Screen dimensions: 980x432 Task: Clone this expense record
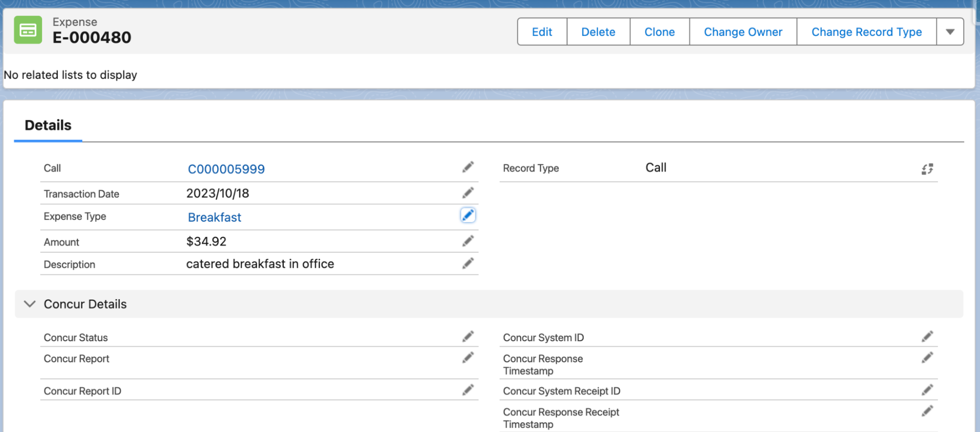tap(659, 32)
